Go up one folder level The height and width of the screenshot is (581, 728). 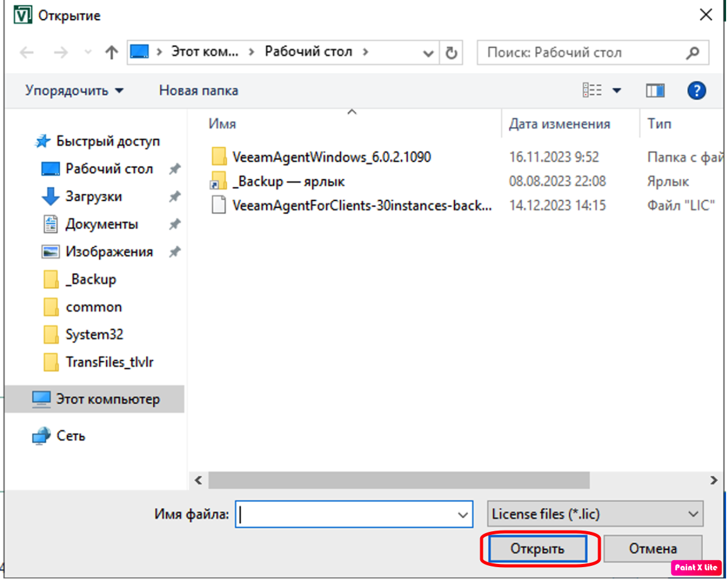[x=111, y=52]
